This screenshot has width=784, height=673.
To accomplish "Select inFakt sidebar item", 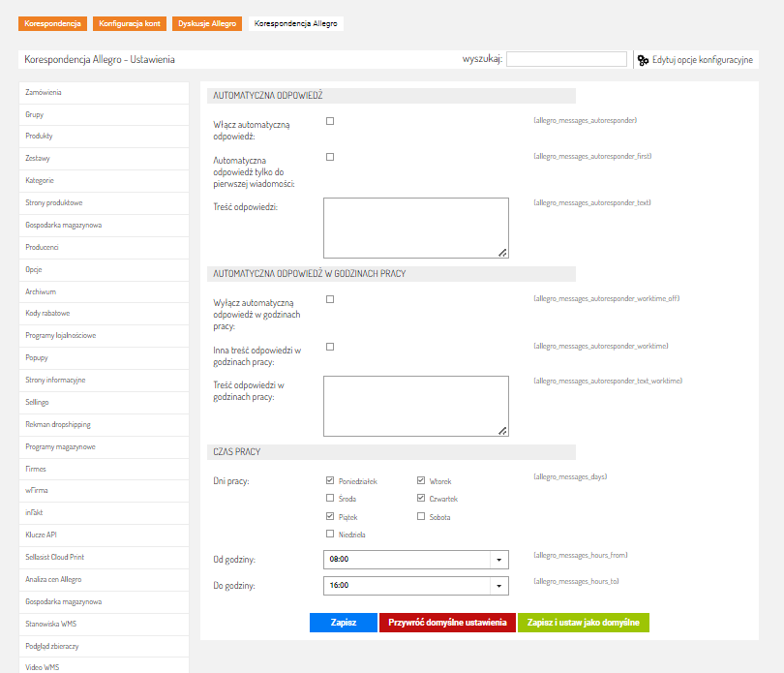I will coord(104,512).
